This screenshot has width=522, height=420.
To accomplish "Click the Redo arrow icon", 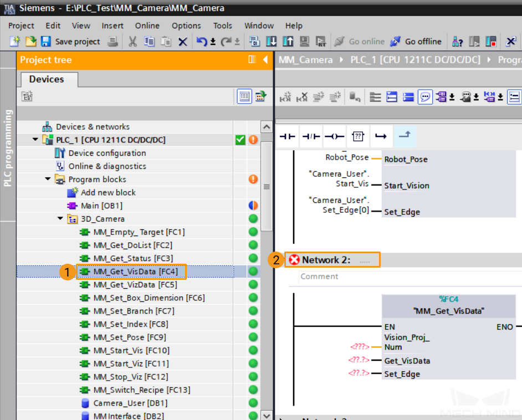I will click(227, 41).
